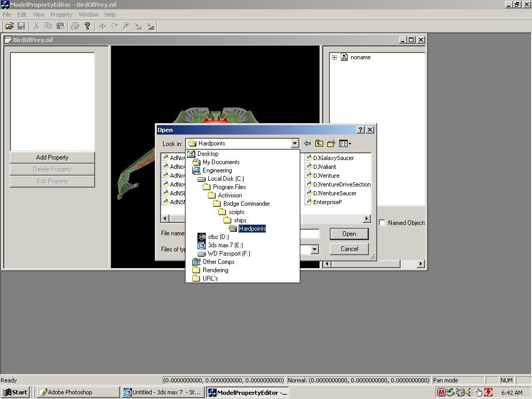
Task: Click the red M icon in system tray
Action: 441,392
